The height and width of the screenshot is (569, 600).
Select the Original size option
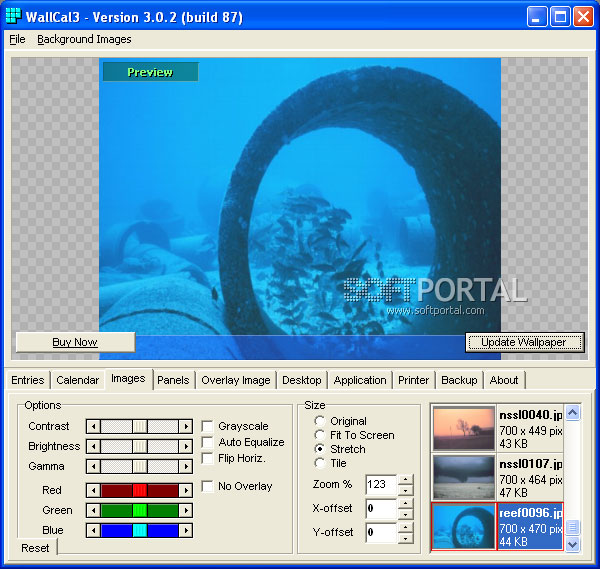click(320, 421)
